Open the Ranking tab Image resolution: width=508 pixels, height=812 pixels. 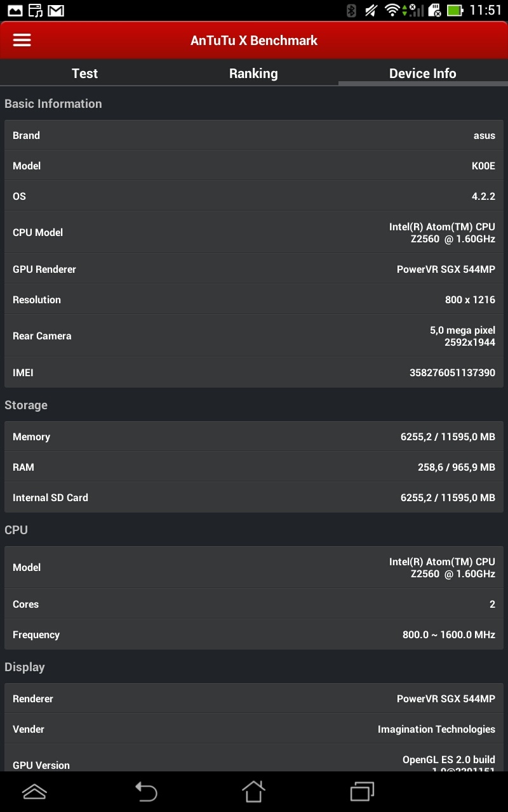[x=253, y=74]
